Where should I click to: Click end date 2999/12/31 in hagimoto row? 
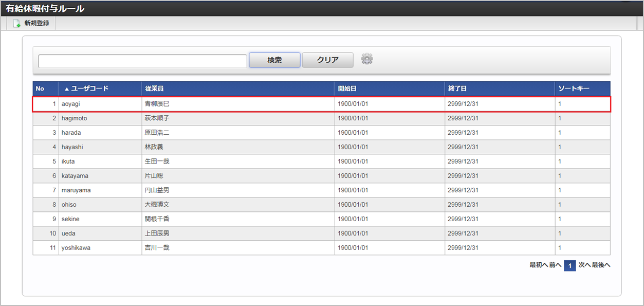463,118
